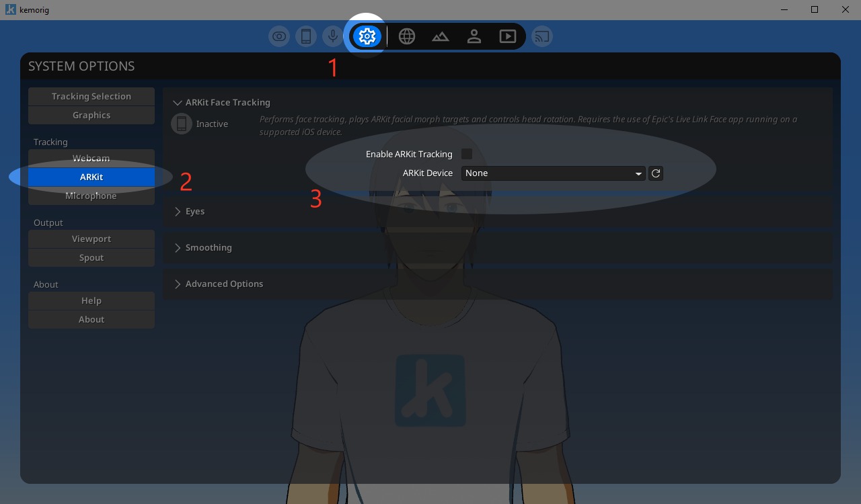The width and height of the screenshot is (861, 504).
Task: Click the globe icon in top toolbar
Action: coord(407,36)
